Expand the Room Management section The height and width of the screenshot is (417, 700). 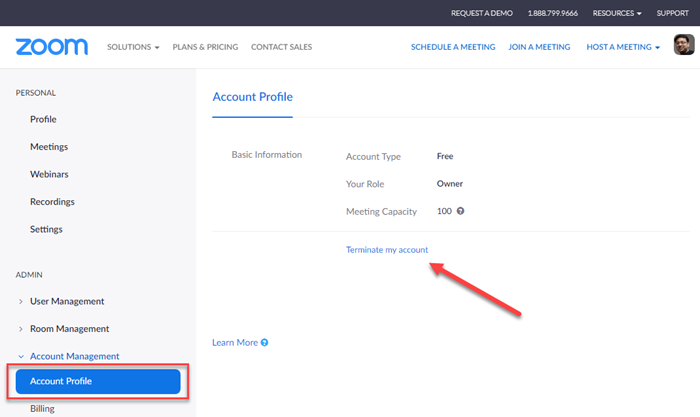(x=21, y=329)
